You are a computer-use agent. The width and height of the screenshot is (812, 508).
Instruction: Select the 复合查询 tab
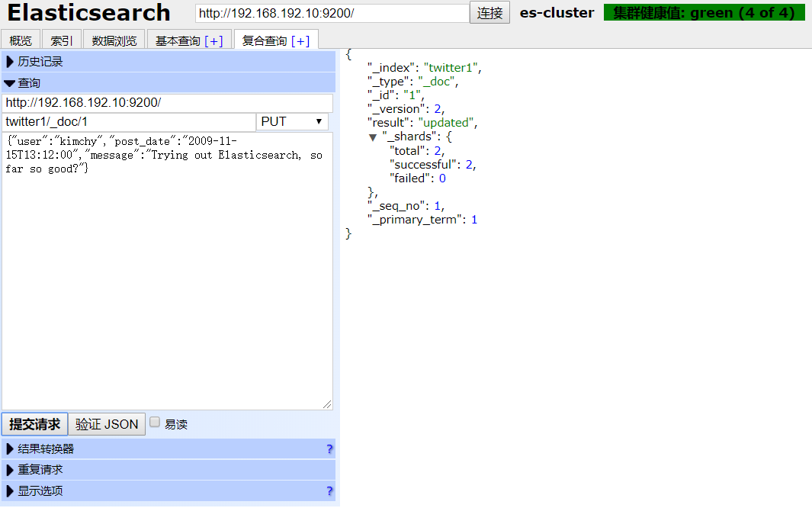[x=265, y=41]
